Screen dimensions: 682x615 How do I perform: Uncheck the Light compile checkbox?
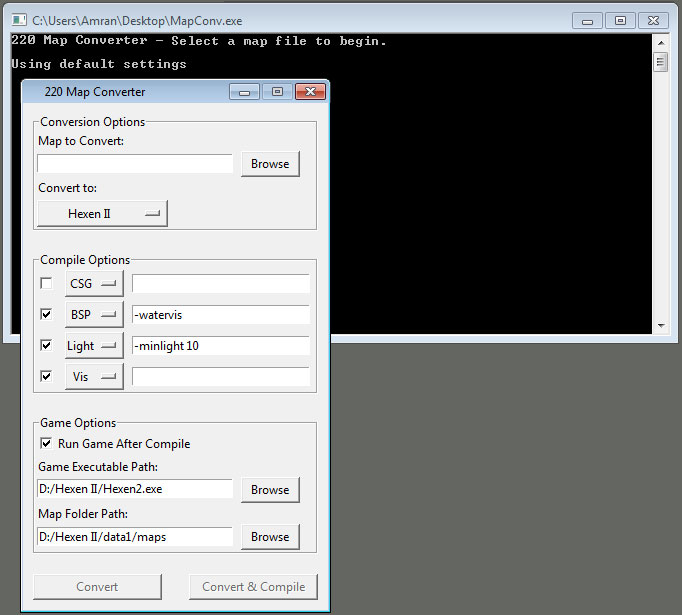(x=46, y=345)
